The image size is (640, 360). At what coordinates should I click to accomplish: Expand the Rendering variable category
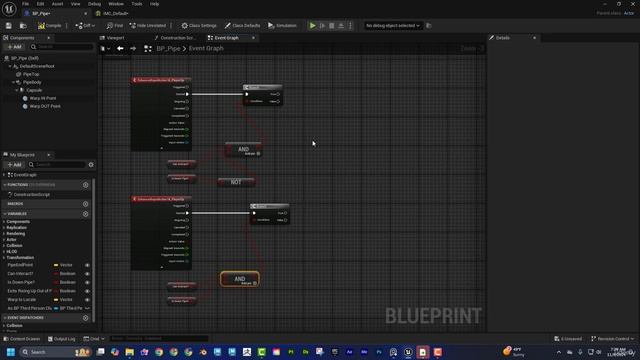click(4, 234)
